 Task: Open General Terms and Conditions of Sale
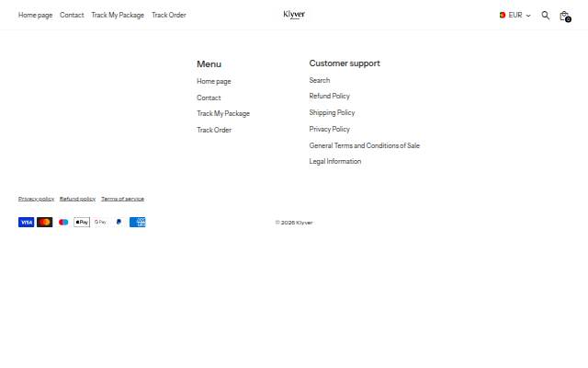(x=365, y=145)
